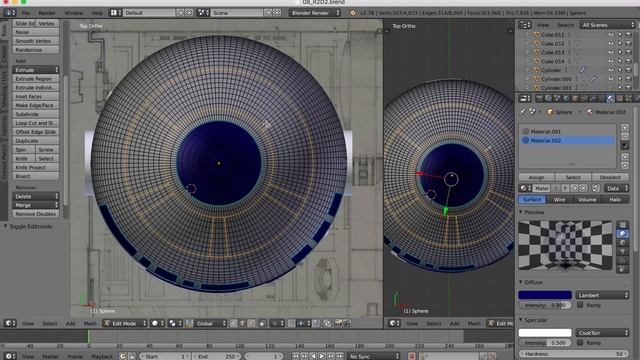Open the Lambert diffuse shader dropdown
The height and width of the screenshot is (360, 640).
[x=602, y=295]
